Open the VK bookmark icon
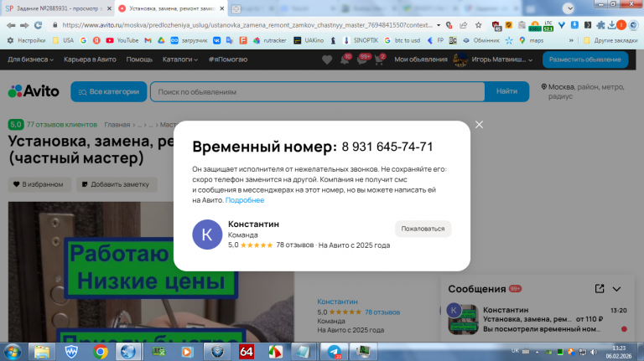644x361 pixels. coord(216,40)
